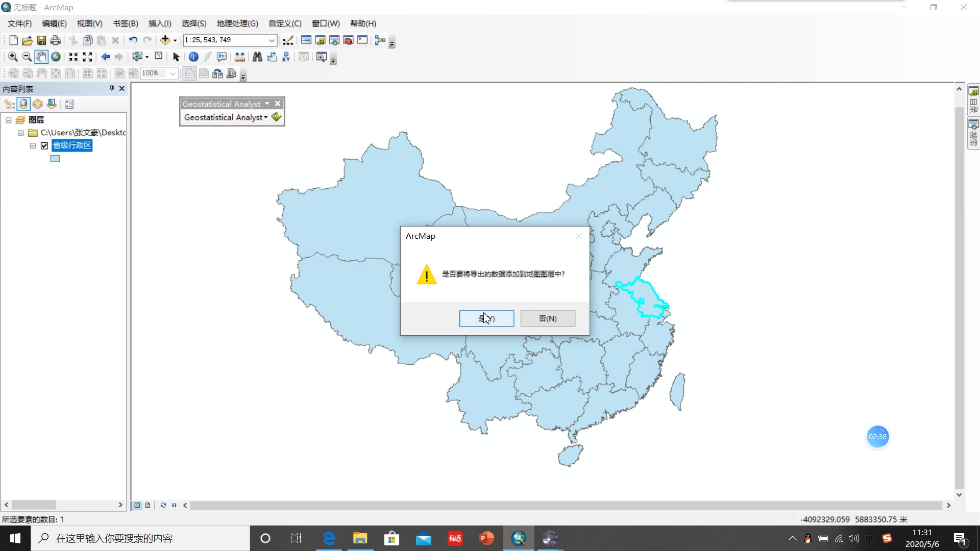Select the Measure tool

click(x=240, y=57)
